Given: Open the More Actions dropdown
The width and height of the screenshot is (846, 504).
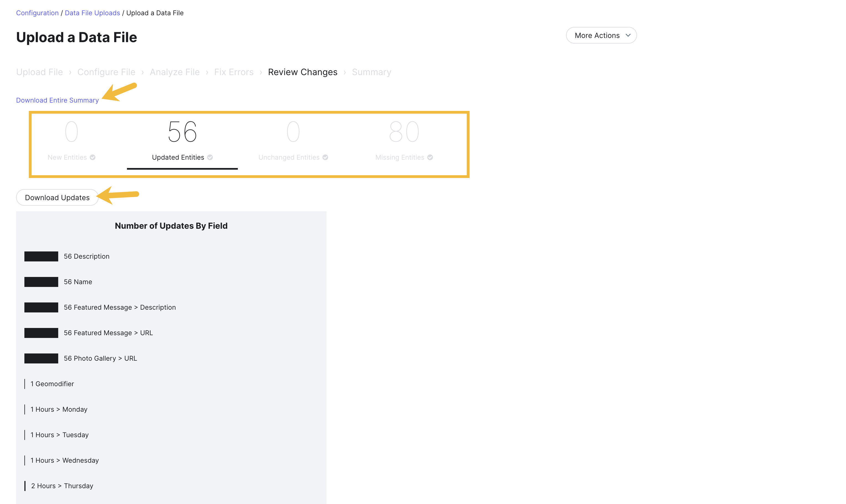Looking at the screenshot, I should 601,35.
